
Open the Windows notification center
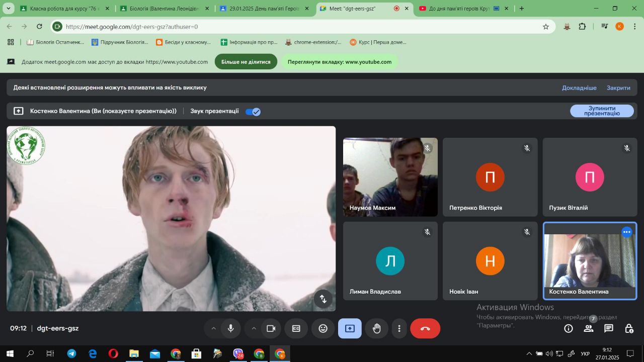(630, 354)
